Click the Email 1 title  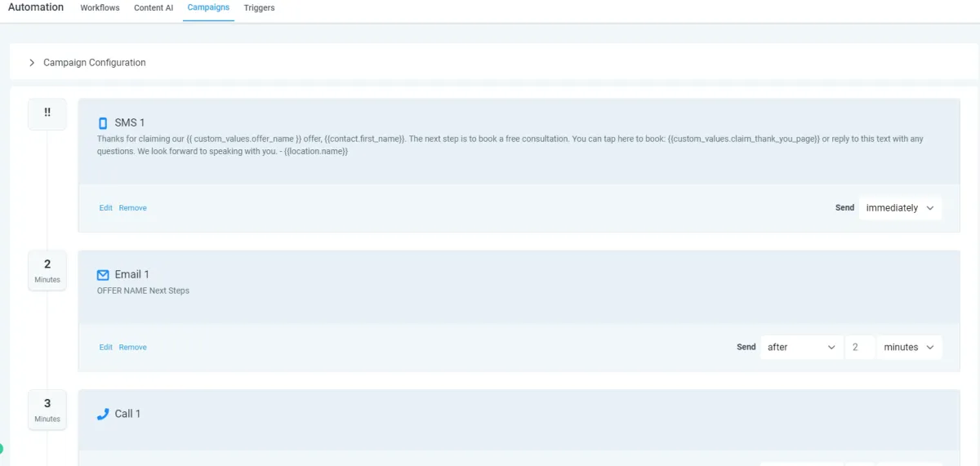tap(132, 275)
